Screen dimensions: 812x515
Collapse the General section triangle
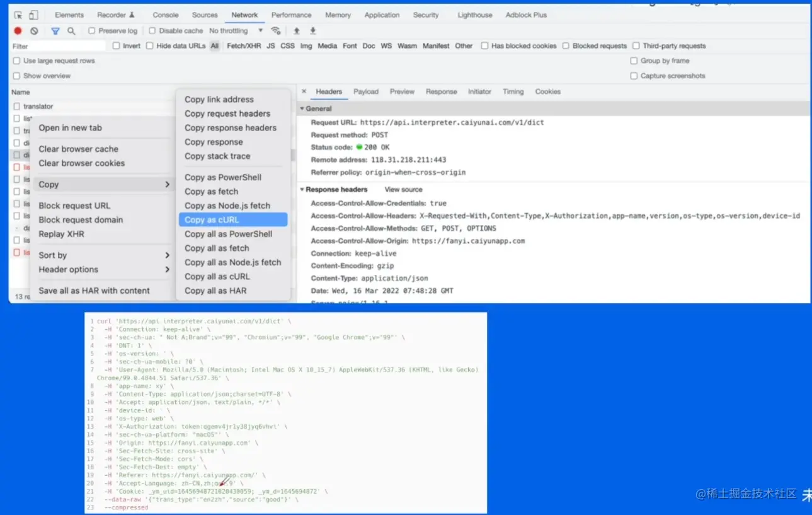pos(302,109)
